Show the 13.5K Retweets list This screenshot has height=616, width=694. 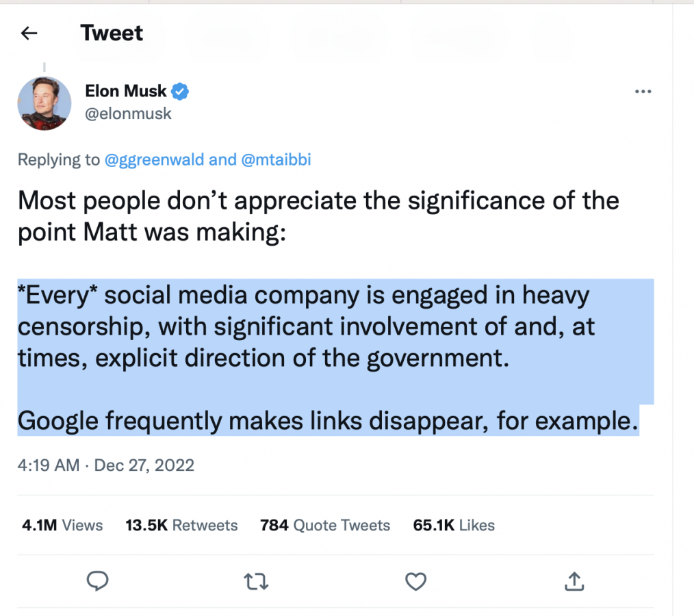click(x=181, y=525)
